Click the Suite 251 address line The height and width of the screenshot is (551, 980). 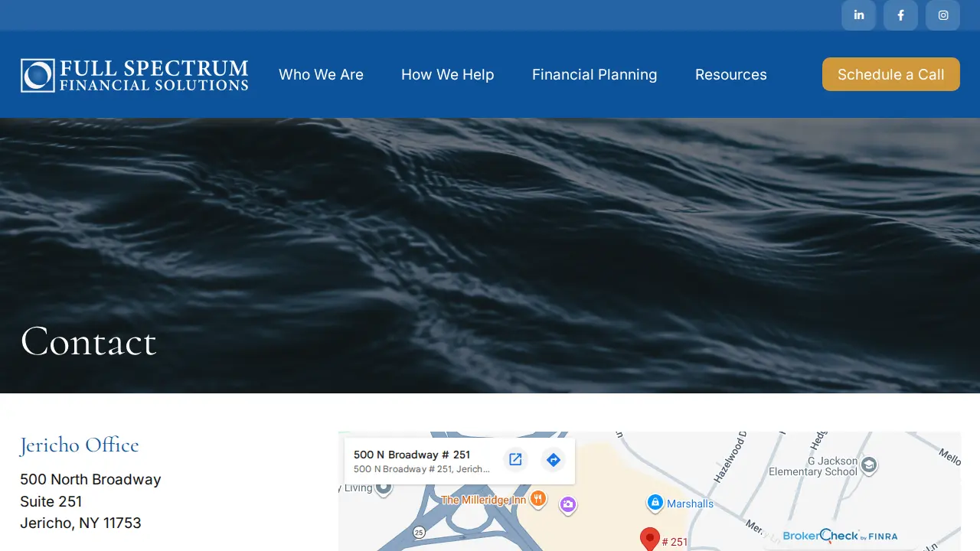[51, 501]
